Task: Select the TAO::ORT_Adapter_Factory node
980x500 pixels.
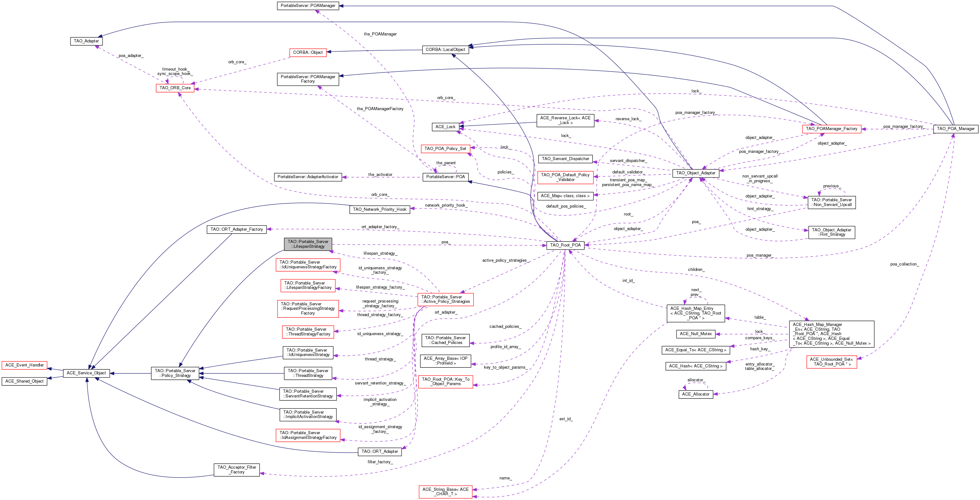Action: (237, 229)
